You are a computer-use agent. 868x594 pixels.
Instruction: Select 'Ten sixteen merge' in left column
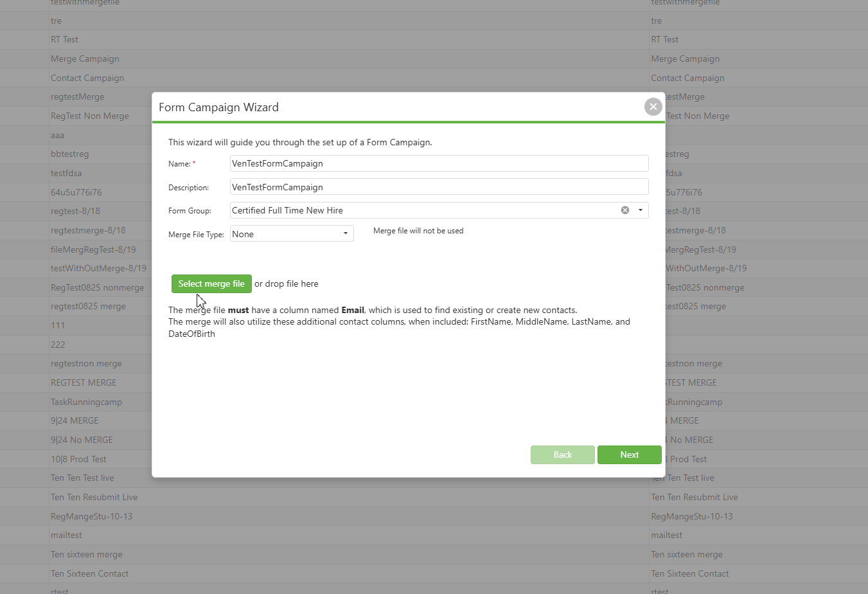tap(86, 554)
